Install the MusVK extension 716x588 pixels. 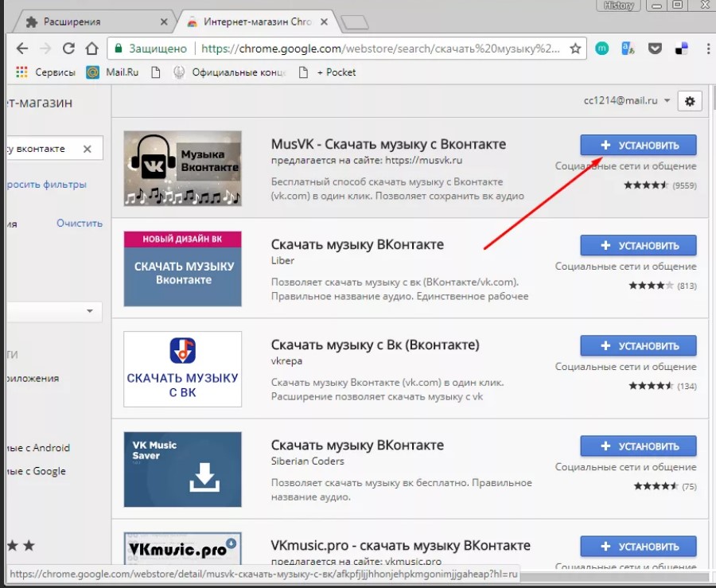[638, 145]
